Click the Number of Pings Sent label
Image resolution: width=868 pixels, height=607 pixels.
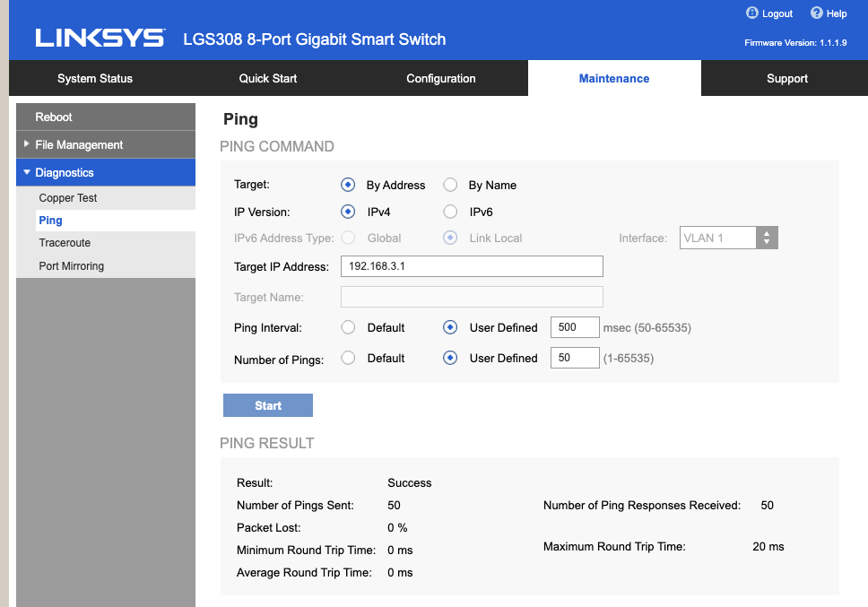[295, 505]
